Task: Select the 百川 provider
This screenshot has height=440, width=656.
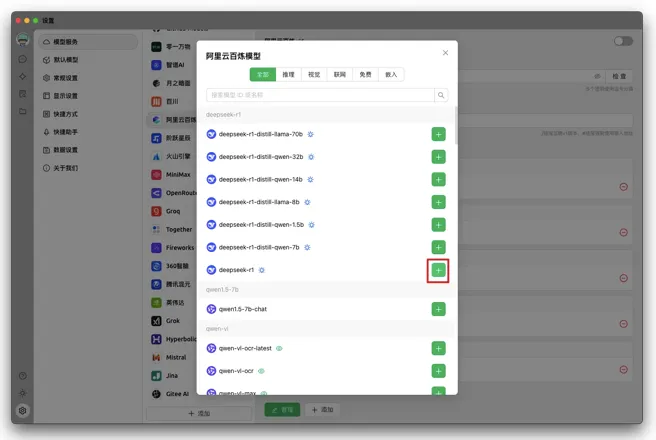Action: [172, 101]
